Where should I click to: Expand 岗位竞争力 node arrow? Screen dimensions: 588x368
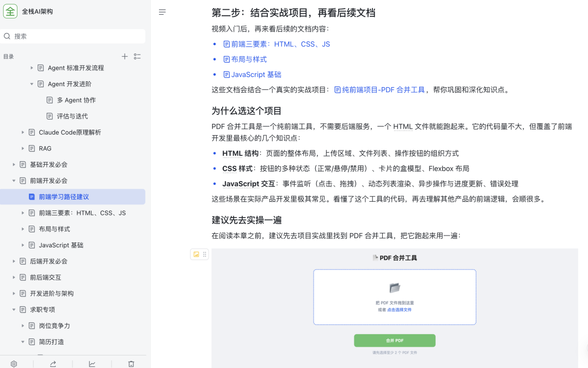coord(22,325)
